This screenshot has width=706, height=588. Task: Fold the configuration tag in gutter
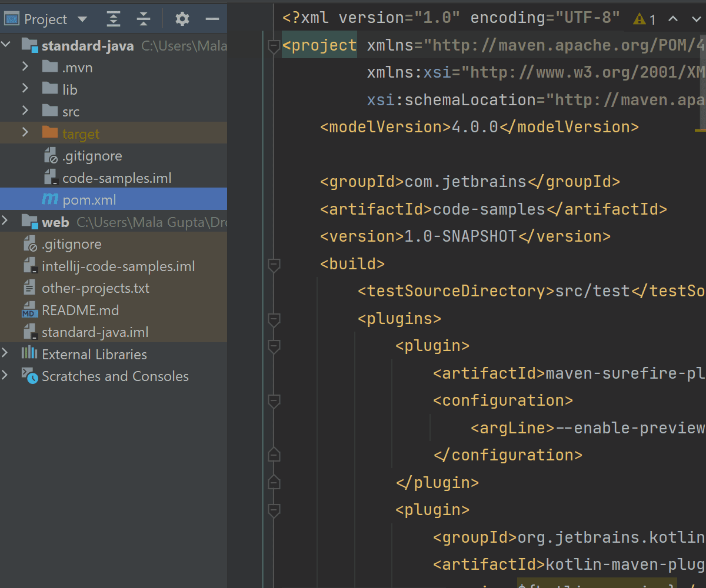pos(274,402)
